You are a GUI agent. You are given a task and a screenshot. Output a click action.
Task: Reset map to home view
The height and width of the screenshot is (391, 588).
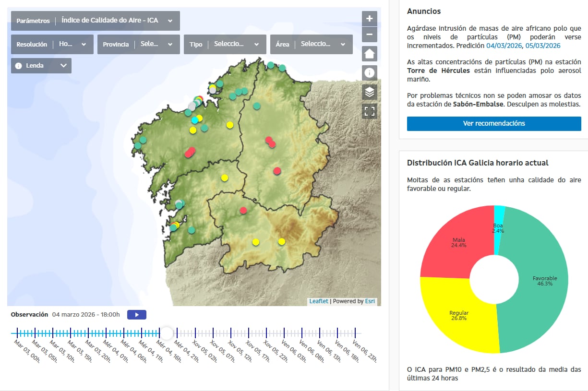pos(369,54)
